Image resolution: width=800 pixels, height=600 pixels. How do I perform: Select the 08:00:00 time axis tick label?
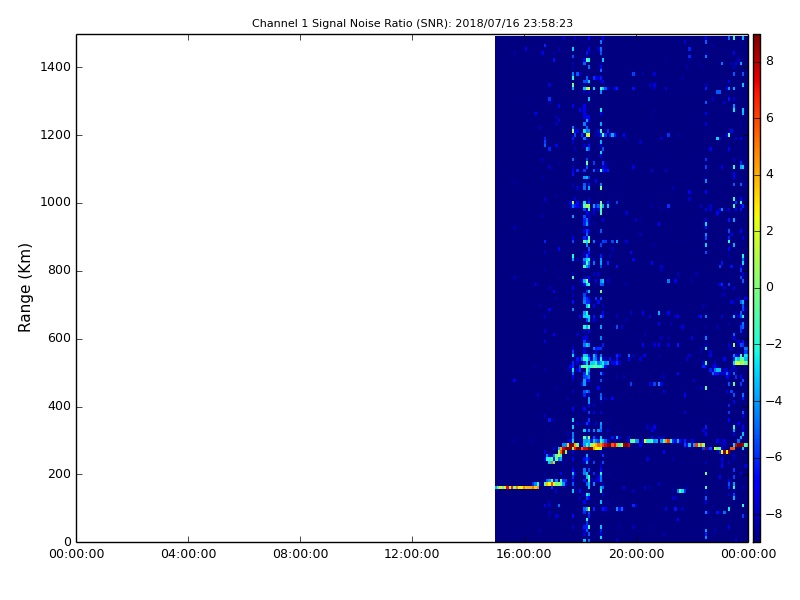point(300,553)
